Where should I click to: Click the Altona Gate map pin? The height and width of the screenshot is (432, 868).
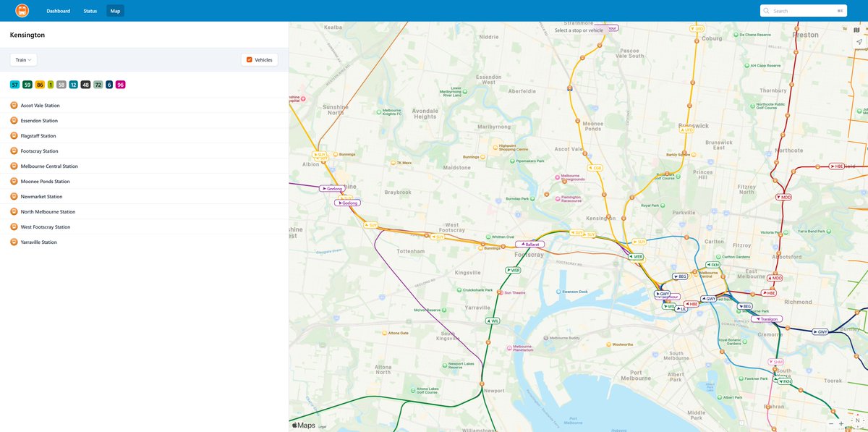pyautogui.click(x=383, y=333)
